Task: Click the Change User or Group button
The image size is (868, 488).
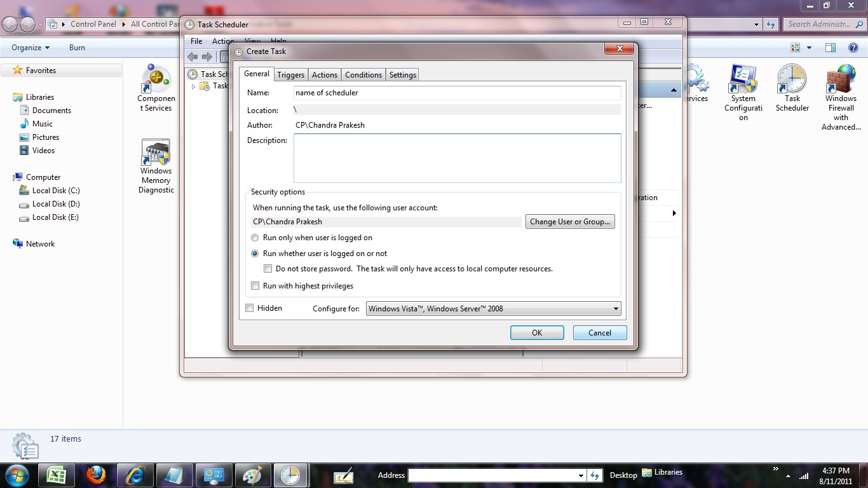Action: tap(569, 221)
